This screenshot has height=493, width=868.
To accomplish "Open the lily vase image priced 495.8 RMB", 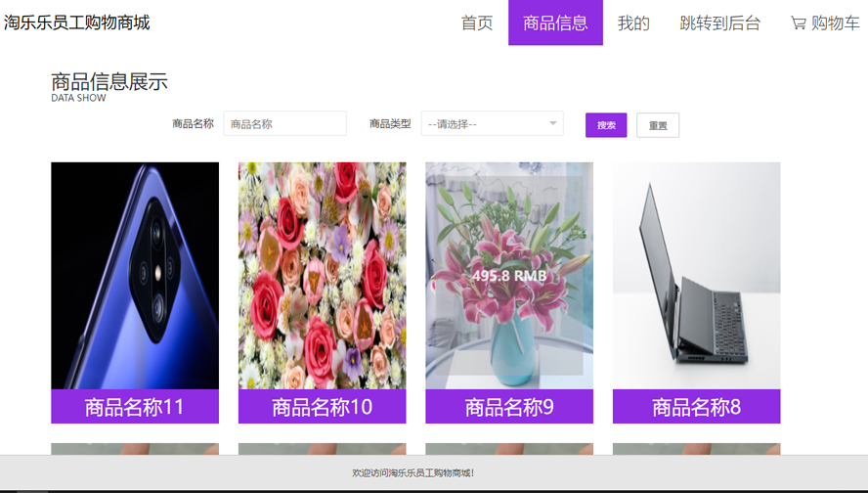I will click(509, 275).
